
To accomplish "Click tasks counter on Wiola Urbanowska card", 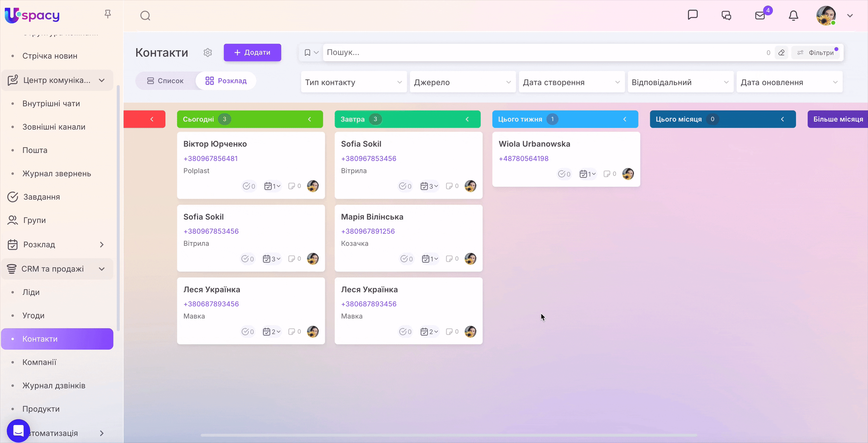I will [564, 174].
